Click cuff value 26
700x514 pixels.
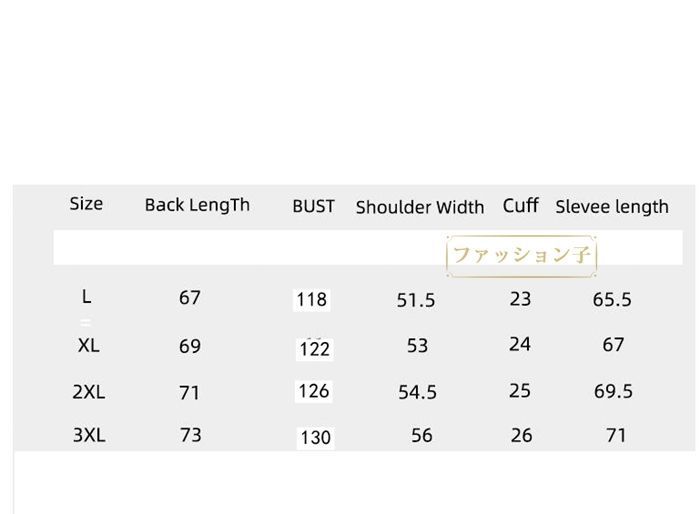[521, 435]
